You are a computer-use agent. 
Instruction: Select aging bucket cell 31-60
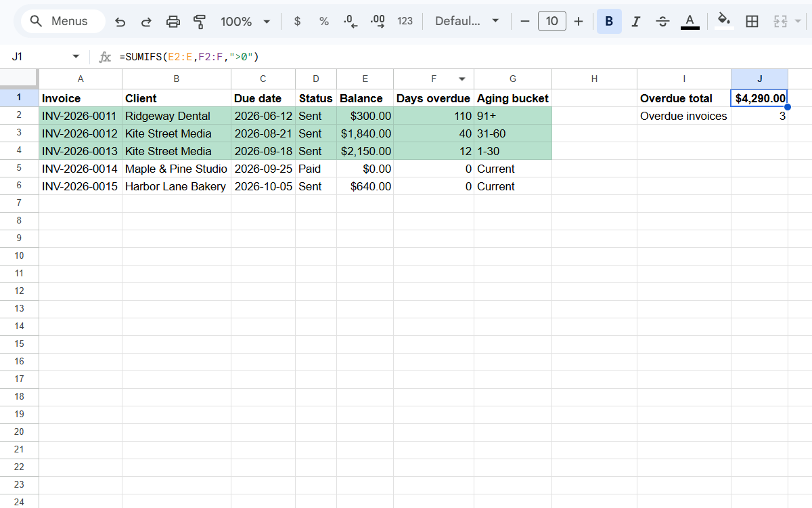coord(513,133)
